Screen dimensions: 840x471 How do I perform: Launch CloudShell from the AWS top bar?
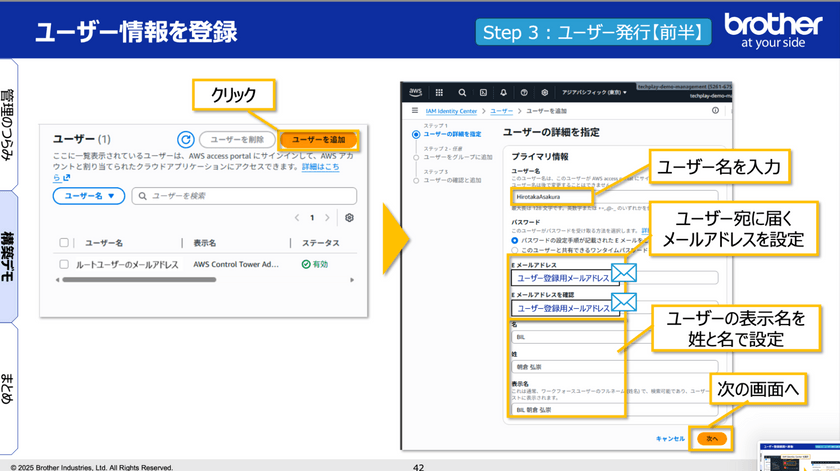coord(484,92)
